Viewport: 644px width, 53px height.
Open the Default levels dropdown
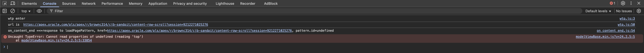click(598, 11)
